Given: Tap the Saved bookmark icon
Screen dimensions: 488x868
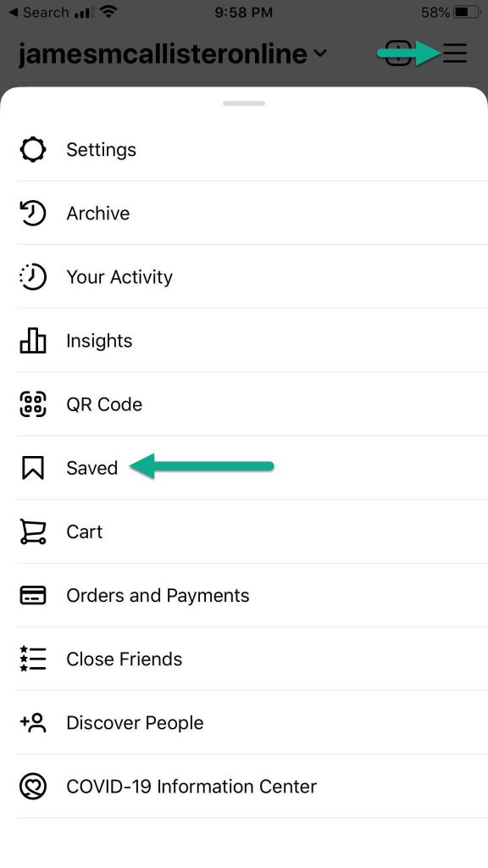Looking at the screenshot, I should 33,468.
